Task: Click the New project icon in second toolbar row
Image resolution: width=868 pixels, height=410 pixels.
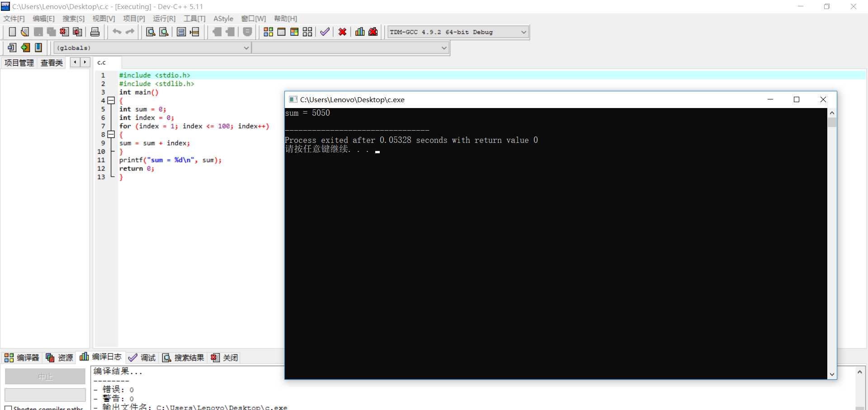Action: click(x=12, y=47)
